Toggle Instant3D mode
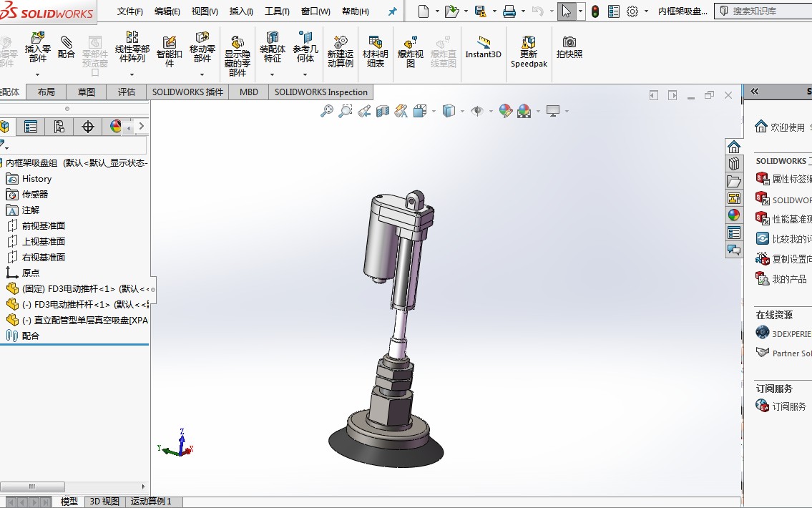This screenshot has width=812, height=508. click(483, 47)
